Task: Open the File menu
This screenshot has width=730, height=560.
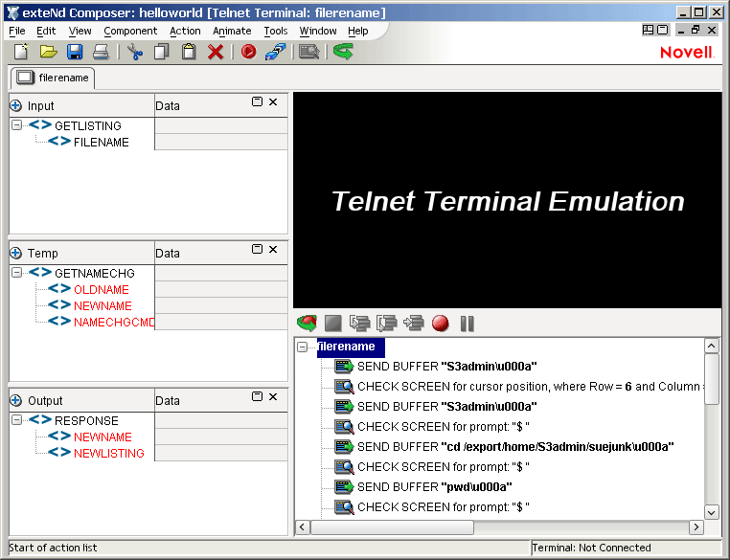Action: click(17, 32)
